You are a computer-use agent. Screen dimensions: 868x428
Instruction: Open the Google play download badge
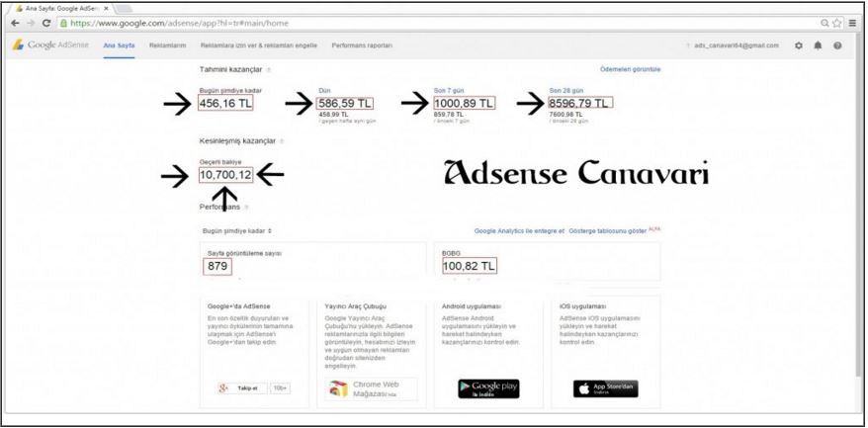pos(488,388)
